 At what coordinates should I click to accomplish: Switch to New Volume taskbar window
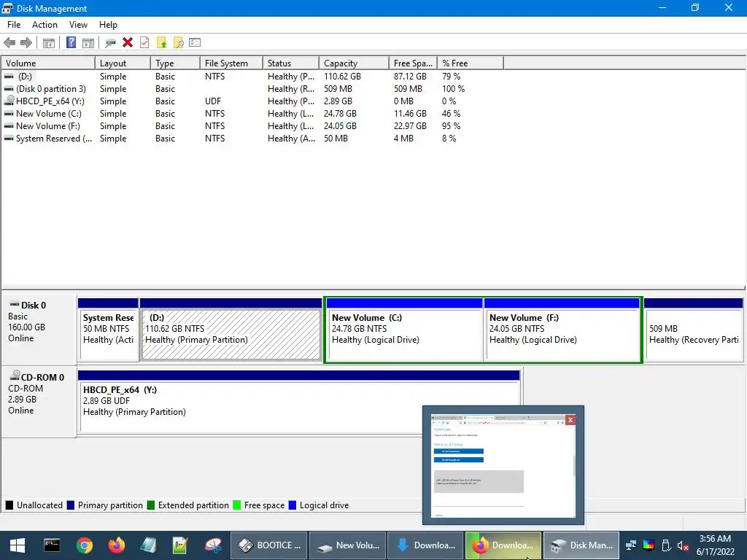click(348, 545)
